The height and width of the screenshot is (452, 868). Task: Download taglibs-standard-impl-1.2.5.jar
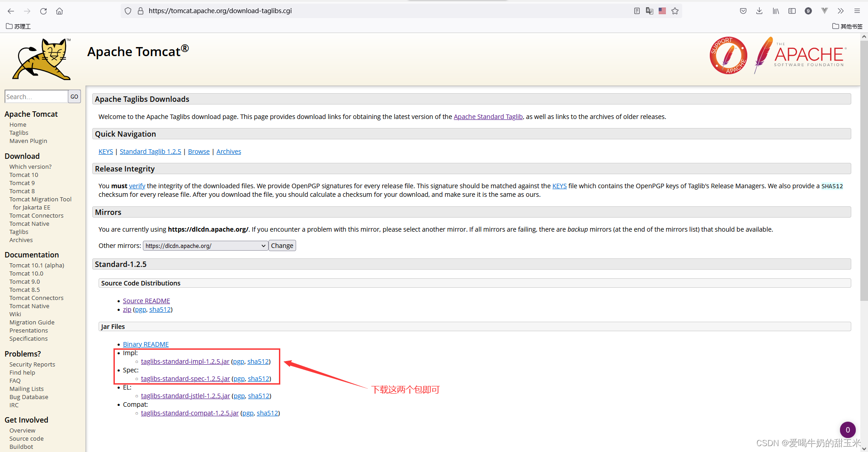(x=185, y=362)
